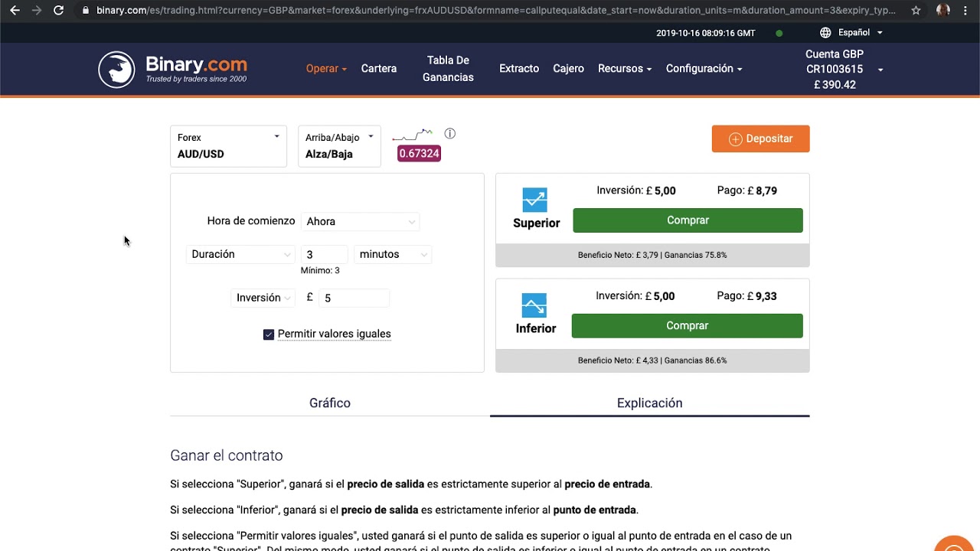Screen dimensions: 980x551
Task: Toggle Permitir valores iguales checkbox
Action: coord(269,334)
